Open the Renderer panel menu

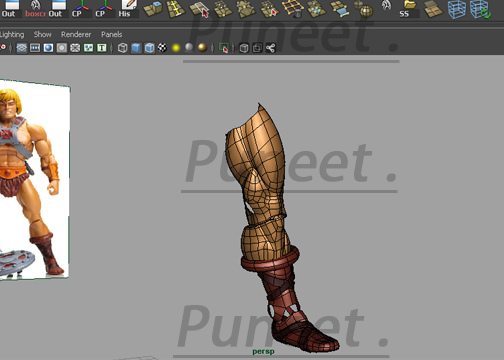76,34
